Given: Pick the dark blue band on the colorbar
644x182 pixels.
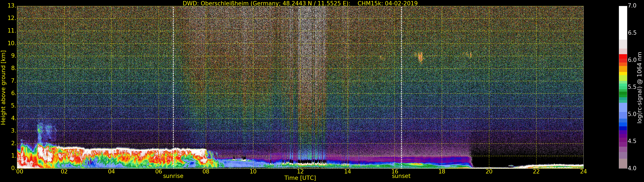Looking at the screenshot, I should 623,128.
